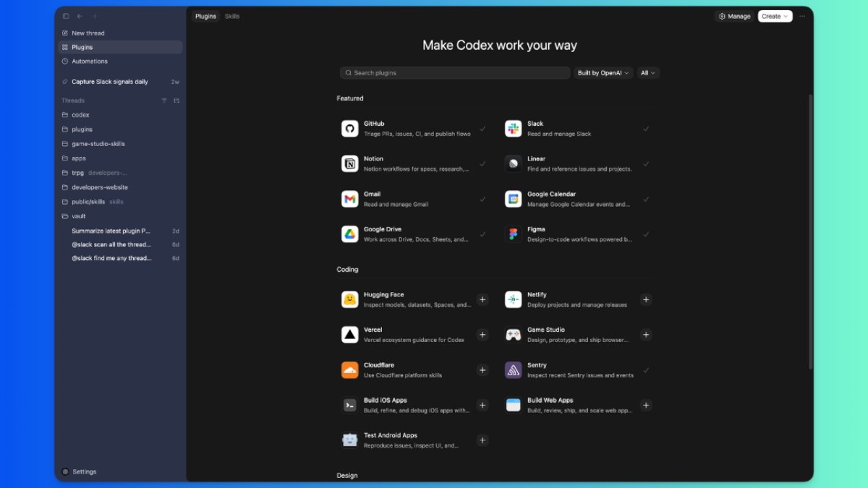Open the Sentry plugin logo

point(514,370)
